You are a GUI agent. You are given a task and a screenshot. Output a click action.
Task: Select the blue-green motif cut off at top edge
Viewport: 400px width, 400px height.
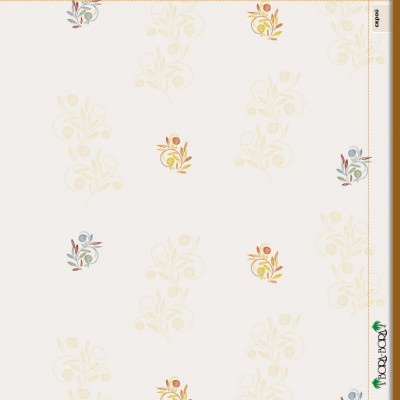pos(84,14)
